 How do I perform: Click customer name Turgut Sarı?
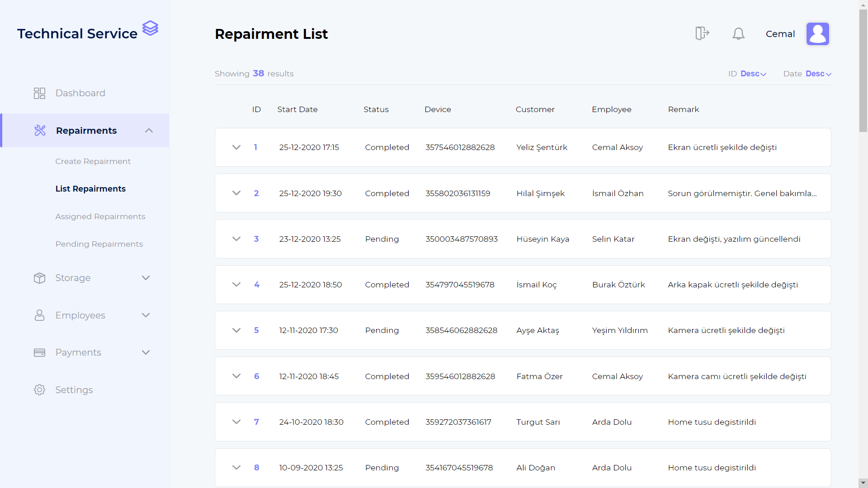point(538,422)
